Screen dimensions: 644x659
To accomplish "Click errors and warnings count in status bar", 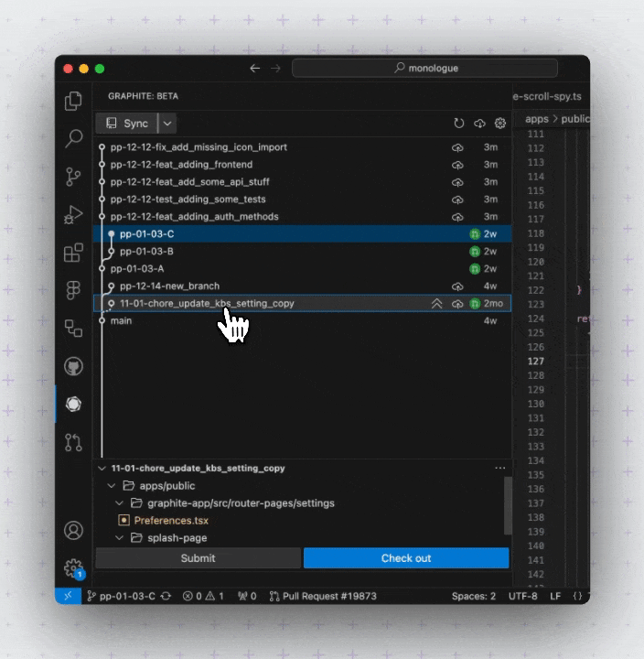I will click(x=203, y=596).
